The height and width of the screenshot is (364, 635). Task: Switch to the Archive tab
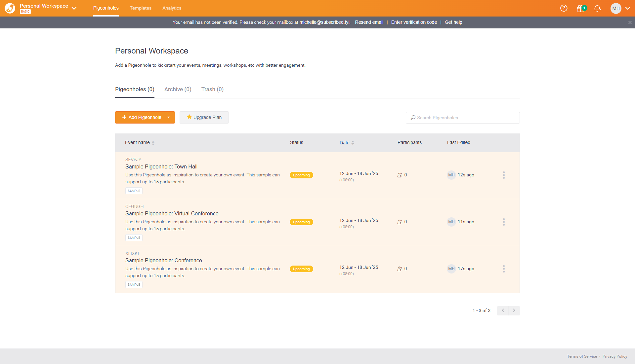click(178, 89)
